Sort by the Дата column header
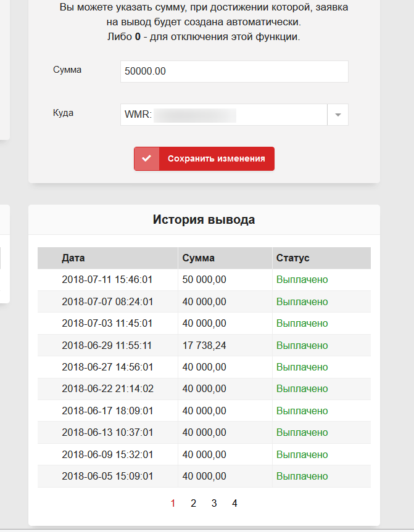The image size is (414, 532). point(73,258)
